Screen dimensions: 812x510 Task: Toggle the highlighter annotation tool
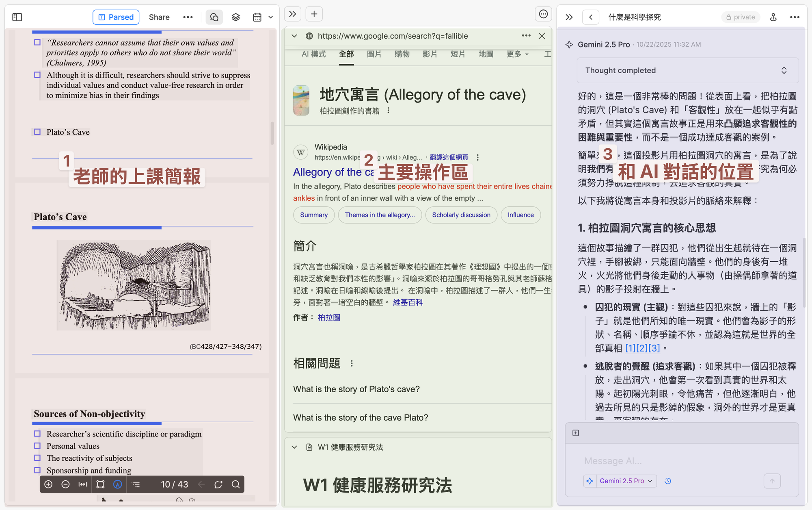coord(118,484)
